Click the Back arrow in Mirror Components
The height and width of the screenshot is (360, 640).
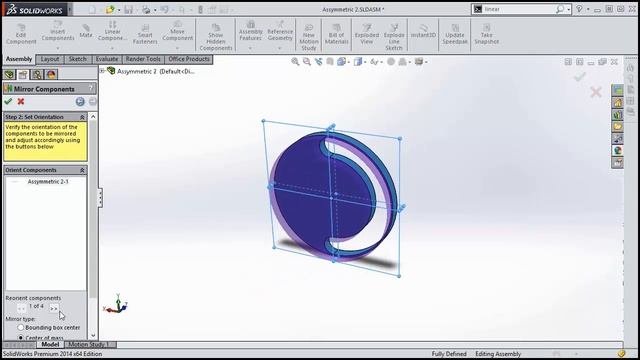click(x=80, y=102)
